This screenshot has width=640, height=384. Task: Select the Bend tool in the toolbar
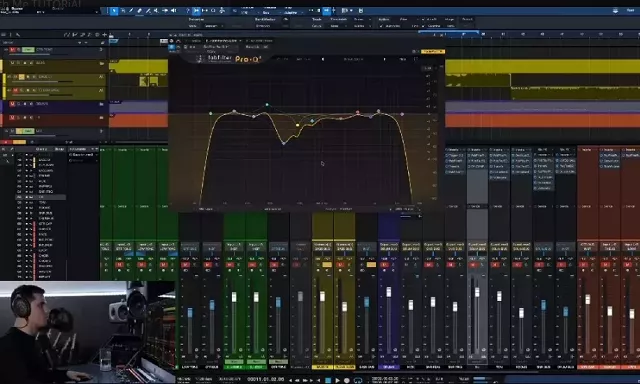coord(165,11)
